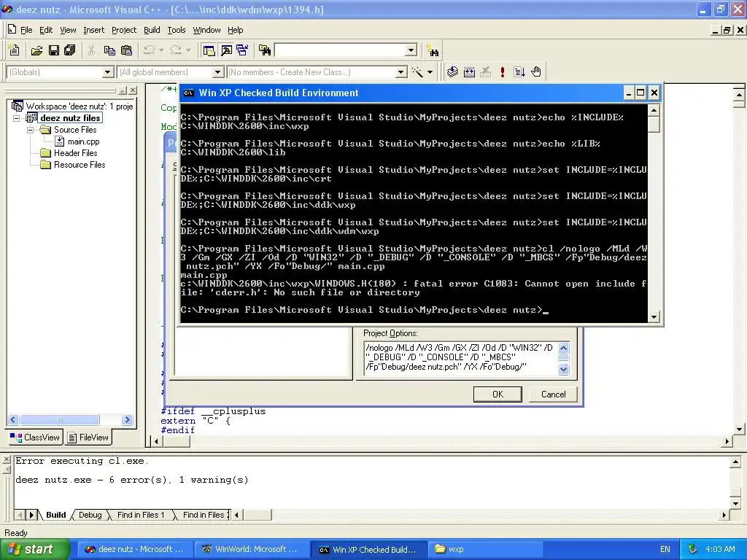Toggle the Workspace pane toolbar button

click(209, 50)
